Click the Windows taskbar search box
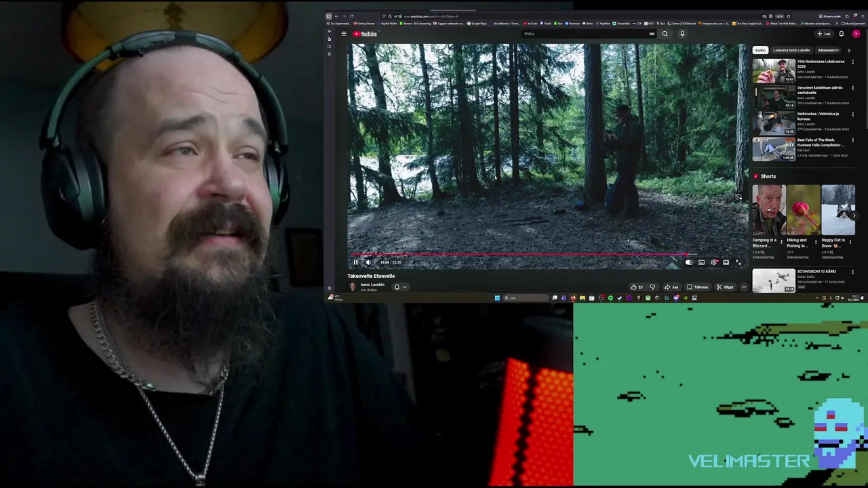This screenshot has height=488, width=868. 526,298
